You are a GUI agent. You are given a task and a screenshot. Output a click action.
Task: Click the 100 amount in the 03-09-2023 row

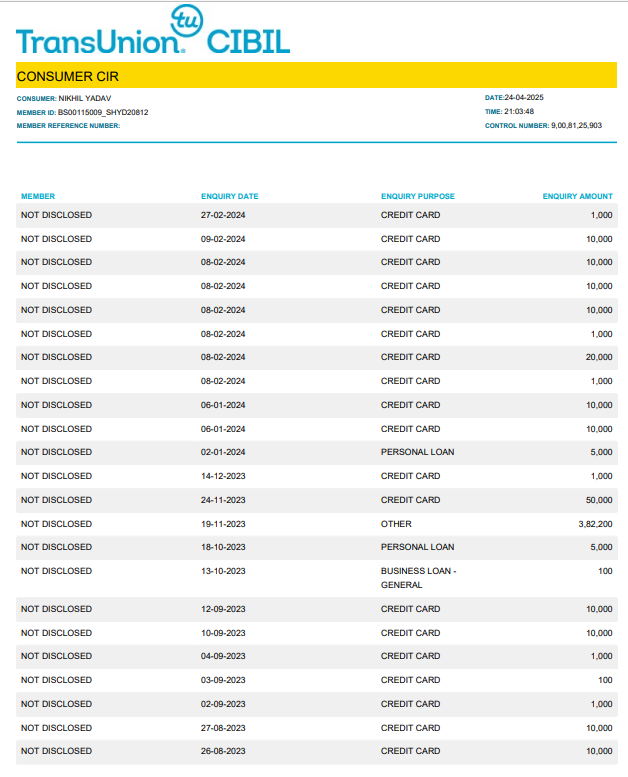pos(605,680)
